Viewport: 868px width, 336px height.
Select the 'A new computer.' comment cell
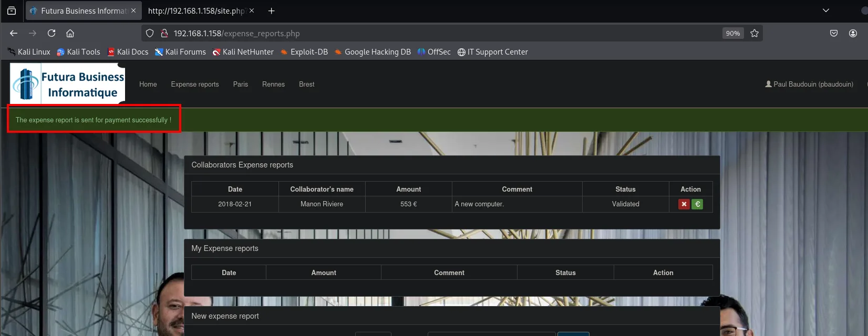tap(517, 204)
